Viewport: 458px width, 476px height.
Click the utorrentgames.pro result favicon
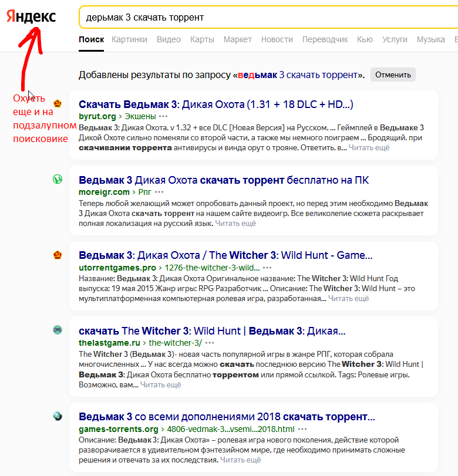[x=58, y=255]
